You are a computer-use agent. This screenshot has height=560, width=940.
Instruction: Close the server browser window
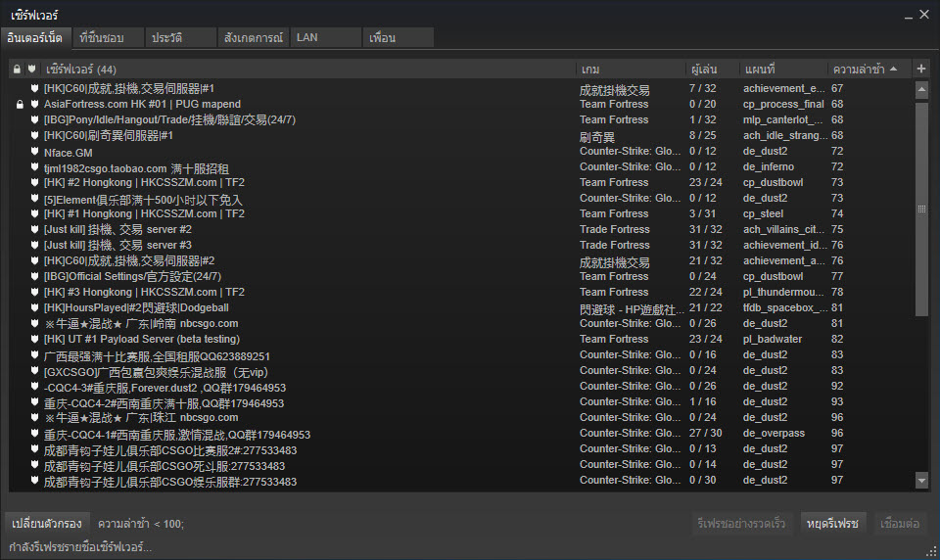(x=924, y=15)
